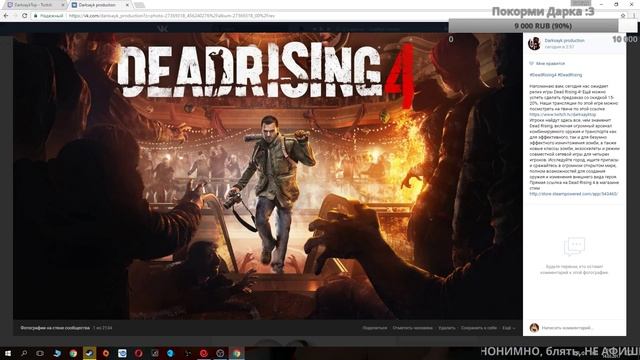Open the #DeadRising4 hashtag
Image resolution: width=640 pixels, height=360 pixels.
(x=543, y=75)
